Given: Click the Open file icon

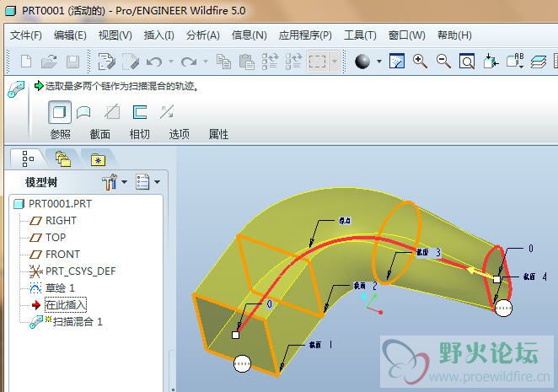Looking at the screenshot, I should coord(49,62).
